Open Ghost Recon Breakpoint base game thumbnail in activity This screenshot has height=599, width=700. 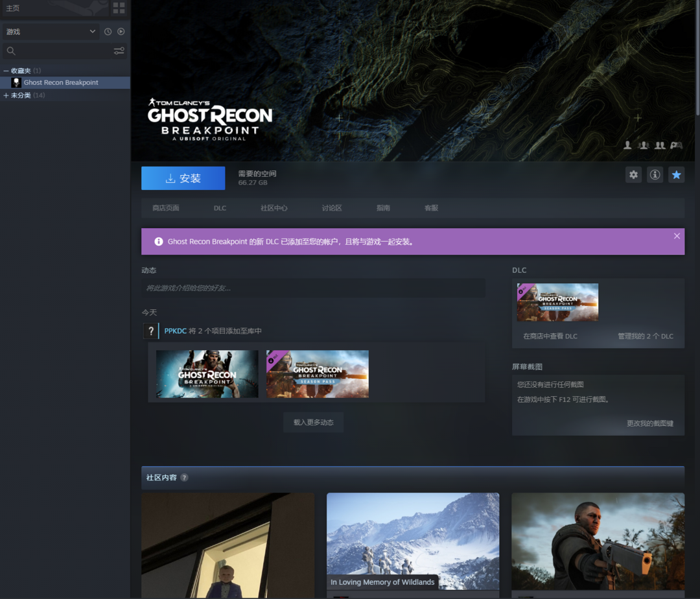click(x=207, y=374)
